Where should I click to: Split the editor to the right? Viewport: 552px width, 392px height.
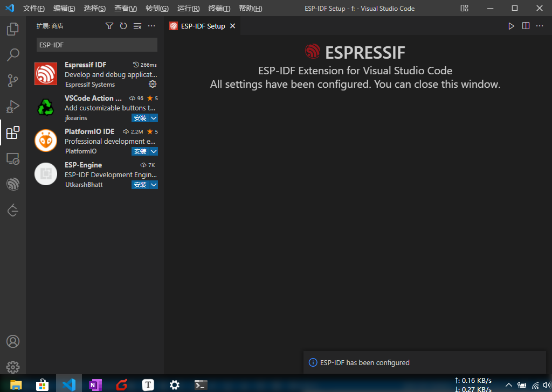pyautogui.click(x=526, y=26)
